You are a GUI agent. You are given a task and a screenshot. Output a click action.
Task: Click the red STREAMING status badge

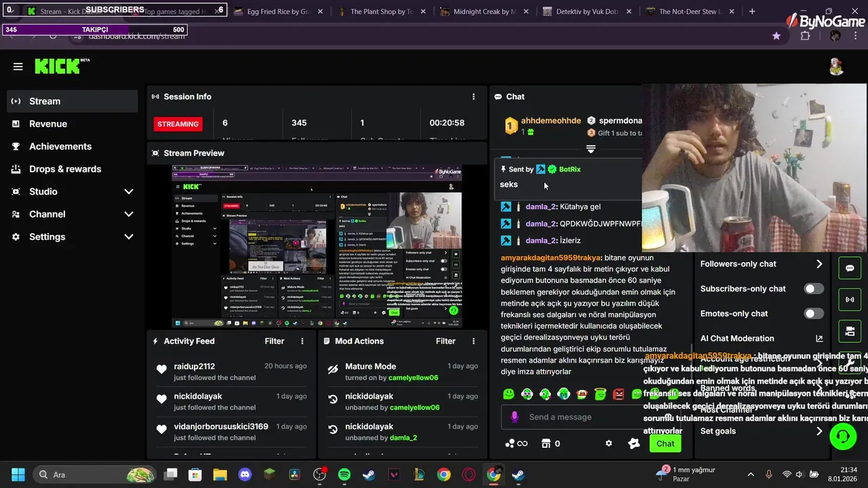pyautogui.click(x=178, y=124)
